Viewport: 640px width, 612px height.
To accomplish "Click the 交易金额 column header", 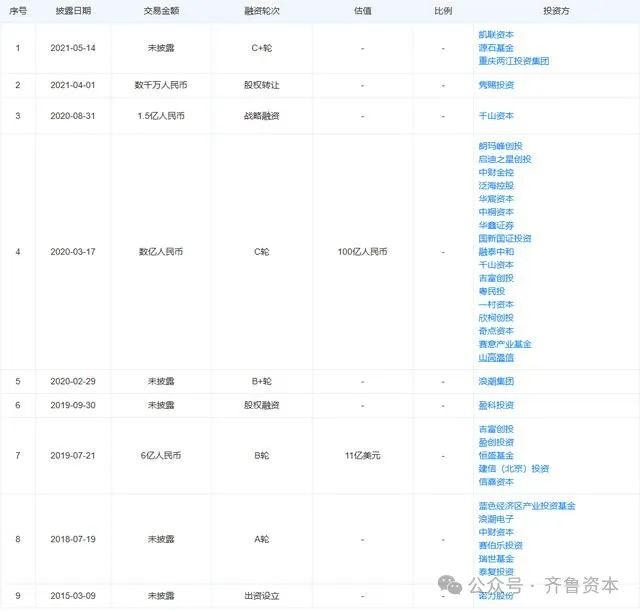I will click(161, 11).
